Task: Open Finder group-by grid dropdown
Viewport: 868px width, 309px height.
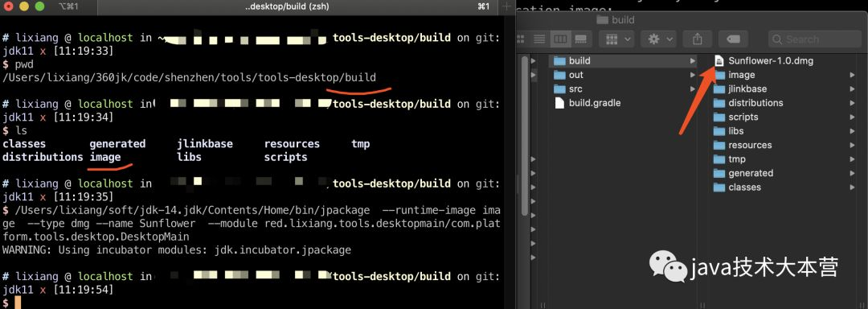Action: point(618,39)
